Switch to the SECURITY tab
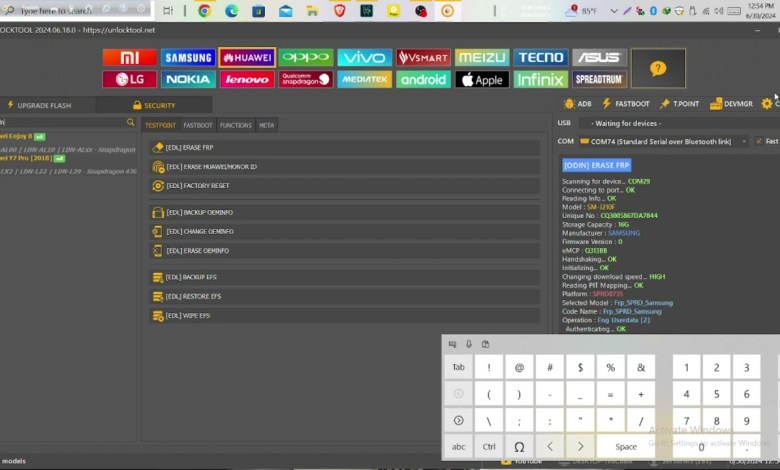This screenshot has height=470, width=780. pos(154,105)
